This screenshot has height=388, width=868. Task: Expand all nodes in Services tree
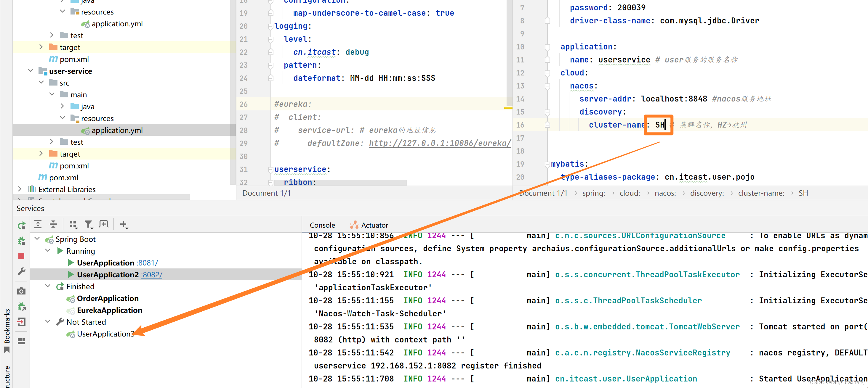[38, 224]
